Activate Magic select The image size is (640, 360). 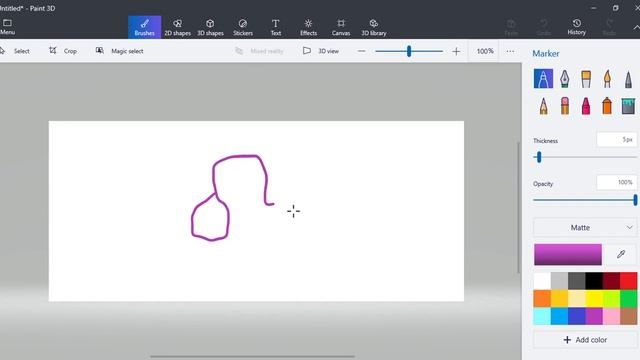tap(119, 51)
